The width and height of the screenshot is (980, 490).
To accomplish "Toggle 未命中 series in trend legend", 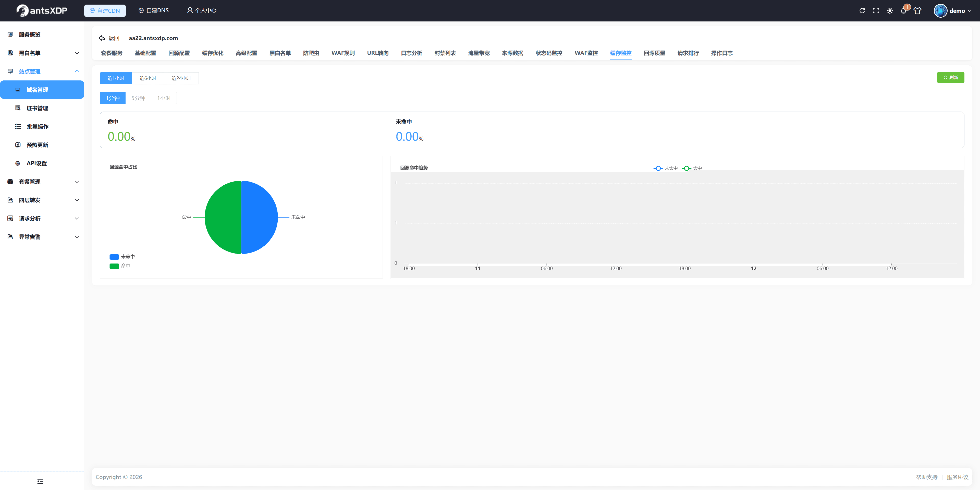I will click(665, 168).
